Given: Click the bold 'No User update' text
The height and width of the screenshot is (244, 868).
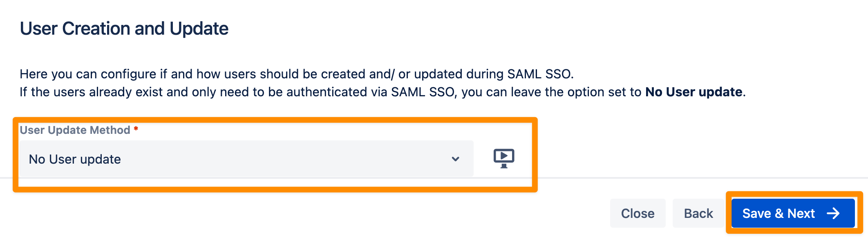Looking at the screenshot, I should 694,92.
